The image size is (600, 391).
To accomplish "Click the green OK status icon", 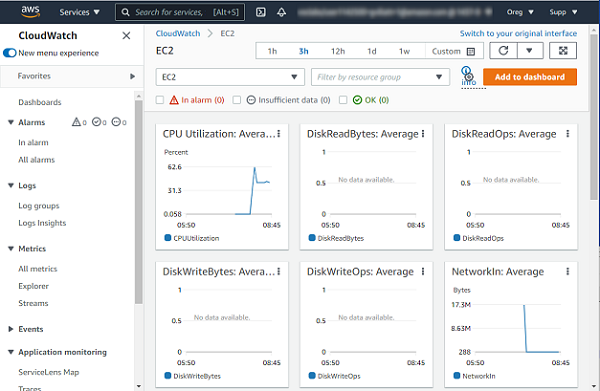I will (x=357, y=100).
